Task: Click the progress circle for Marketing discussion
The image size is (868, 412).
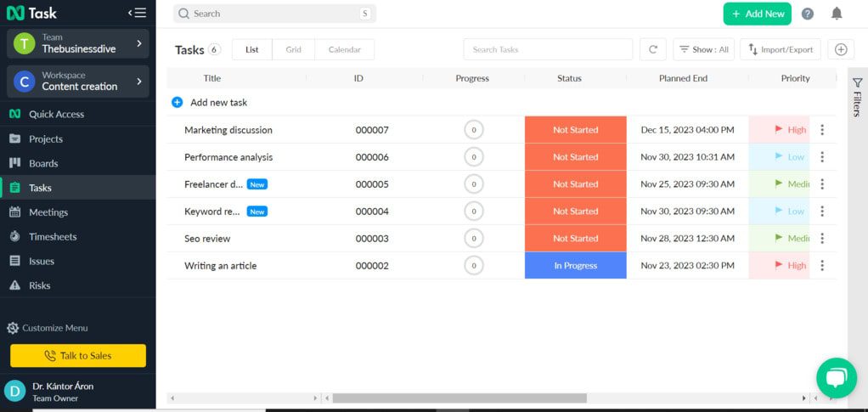Action: [x=474, y=130]
